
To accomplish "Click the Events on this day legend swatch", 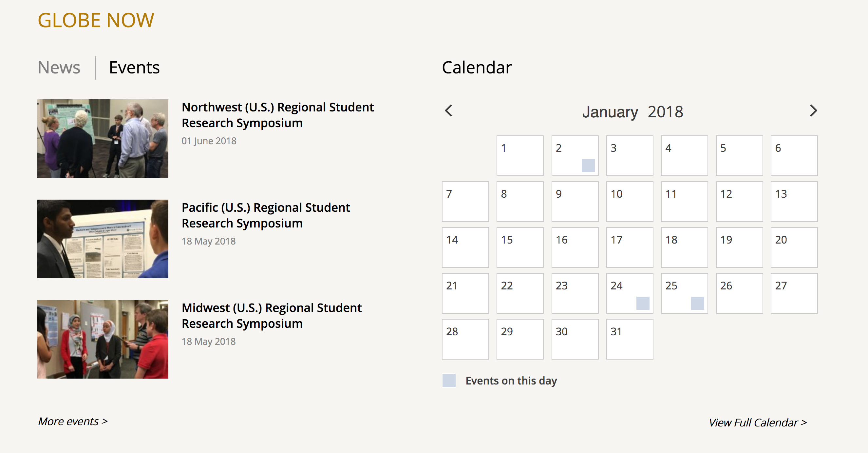I will (x=449, y=381).
